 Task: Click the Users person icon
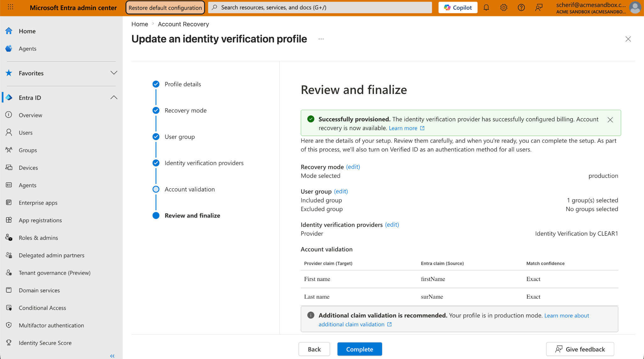[x=9, y=132]
